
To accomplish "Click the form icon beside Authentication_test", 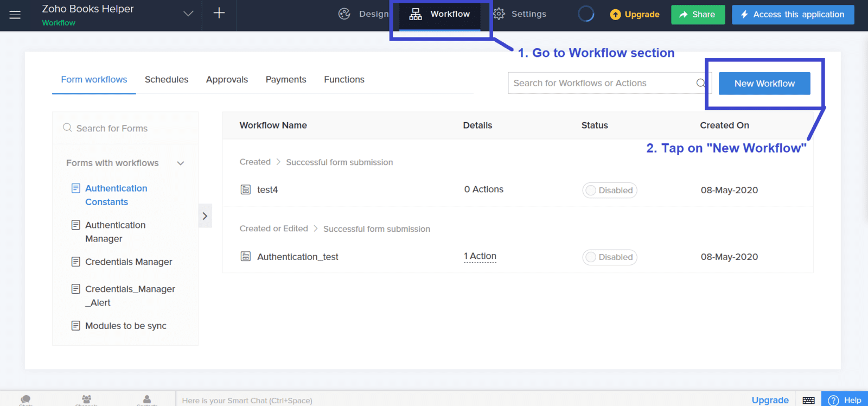I will pyautogui.click(x=246, y=256).
